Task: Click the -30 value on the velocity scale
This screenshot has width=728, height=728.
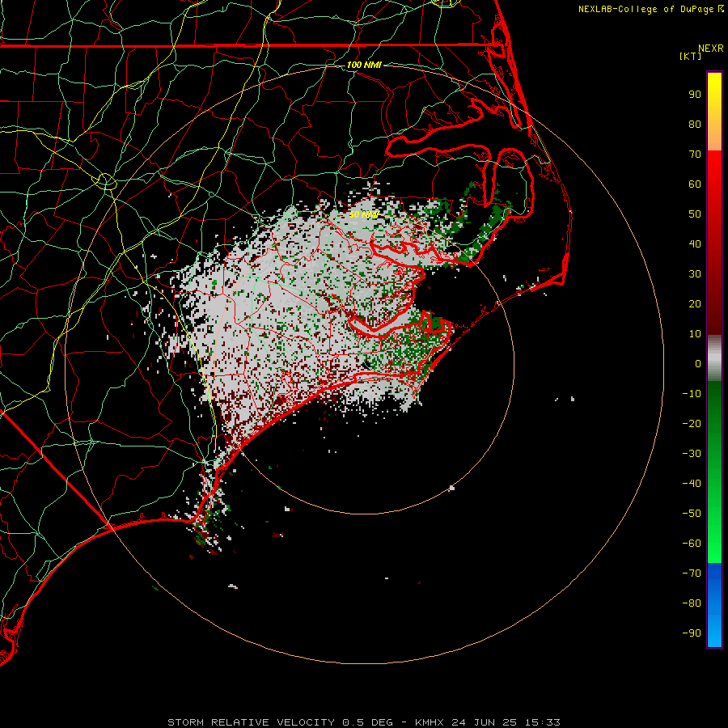Action: (x=692, y=454)
